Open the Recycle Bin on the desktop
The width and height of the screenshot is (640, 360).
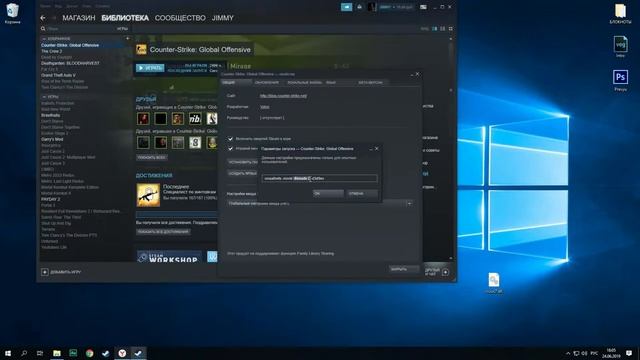[x=12, y=13]
